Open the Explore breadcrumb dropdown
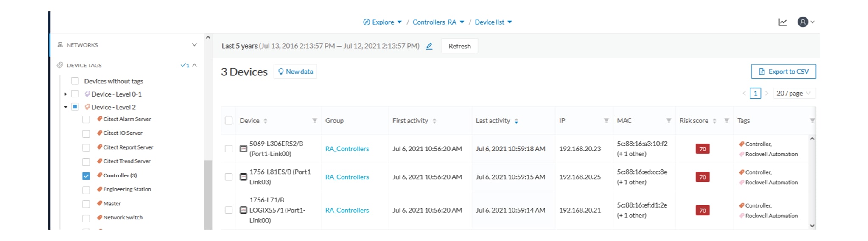This screenshot has height=241, width=868. [399, 22]
